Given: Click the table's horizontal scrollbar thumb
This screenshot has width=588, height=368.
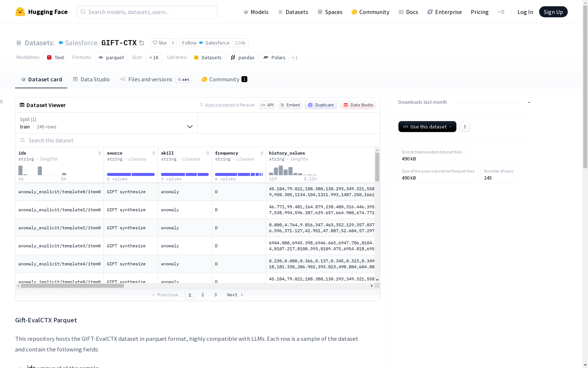Looking at the screenshot, I should [72, 286].
